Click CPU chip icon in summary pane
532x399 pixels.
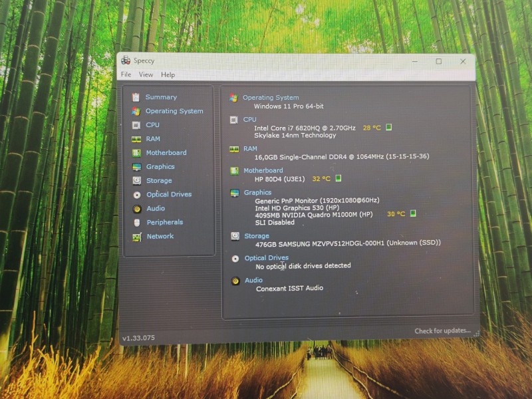pyautogui.click(x=234, y=120)
